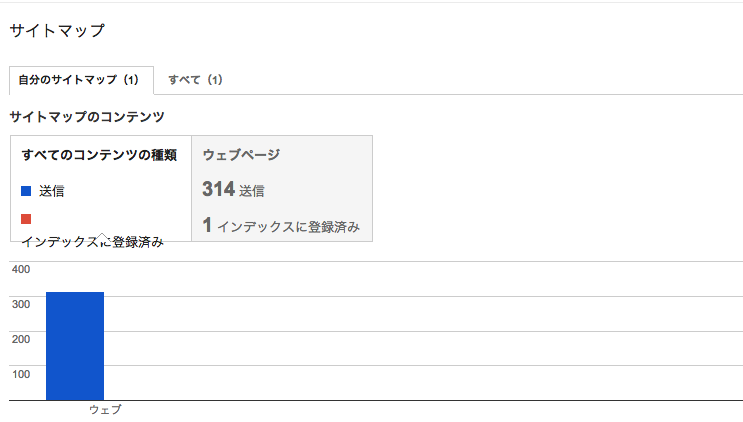Click the 400 axis value

pyautogui.click(x=21, y=269)
